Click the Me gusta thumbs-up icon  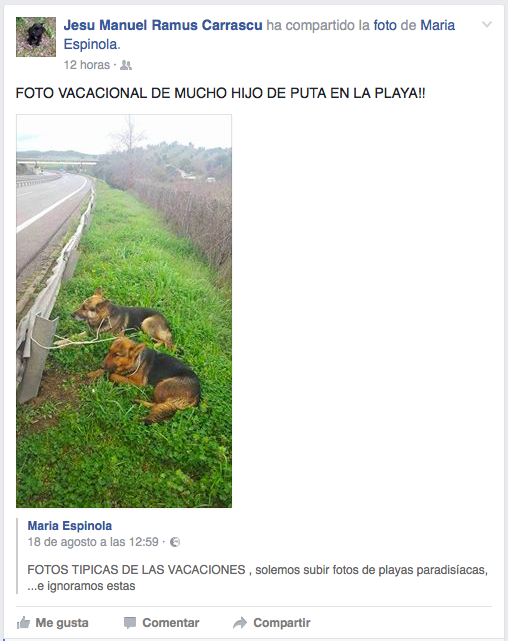coord(23,623)
